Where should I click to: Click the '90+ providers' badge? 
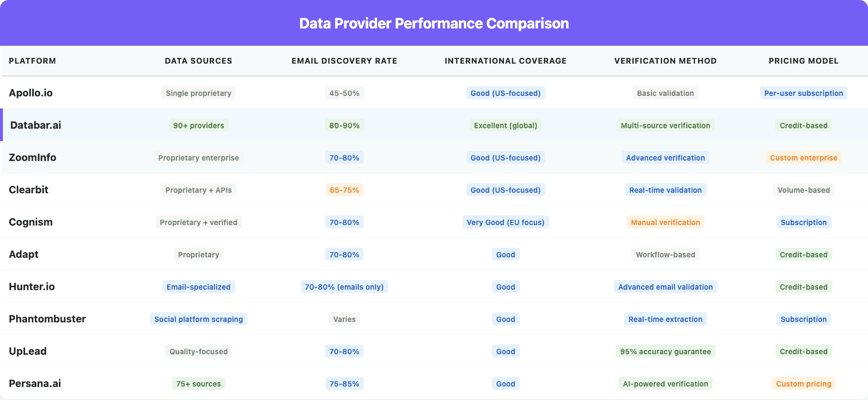pos(199,125)
